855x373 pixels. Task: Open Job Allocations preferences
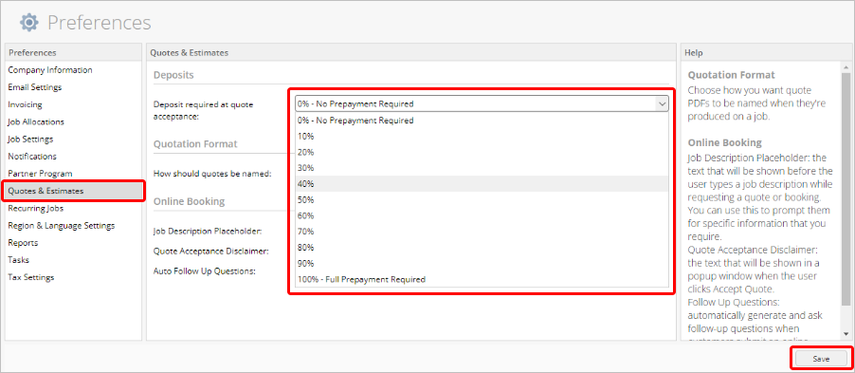click(36, 122)
